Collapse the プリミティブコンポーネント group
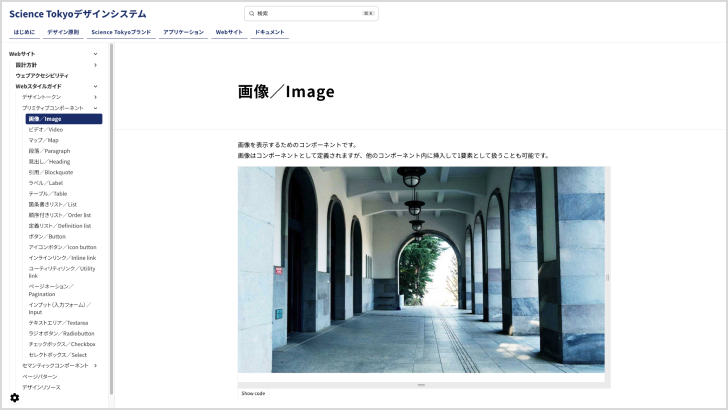 (x=96, y=108)
